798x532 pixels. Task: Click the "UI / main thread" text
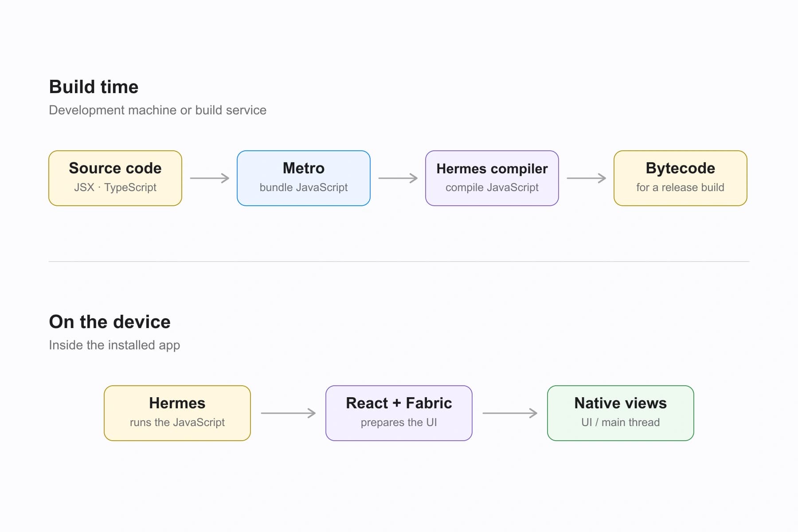coord(621,422)
